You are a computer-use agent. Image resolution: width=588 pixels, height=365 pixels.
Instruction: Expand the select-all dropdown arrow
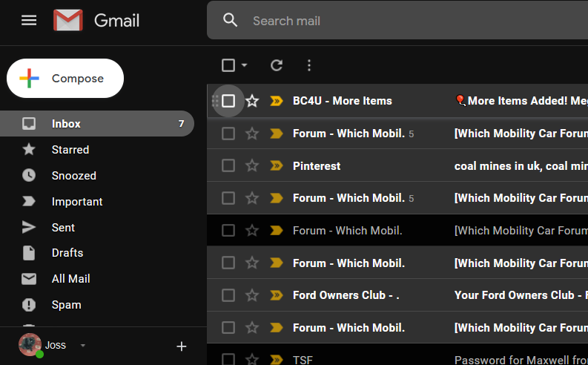(x=245, y=65)
